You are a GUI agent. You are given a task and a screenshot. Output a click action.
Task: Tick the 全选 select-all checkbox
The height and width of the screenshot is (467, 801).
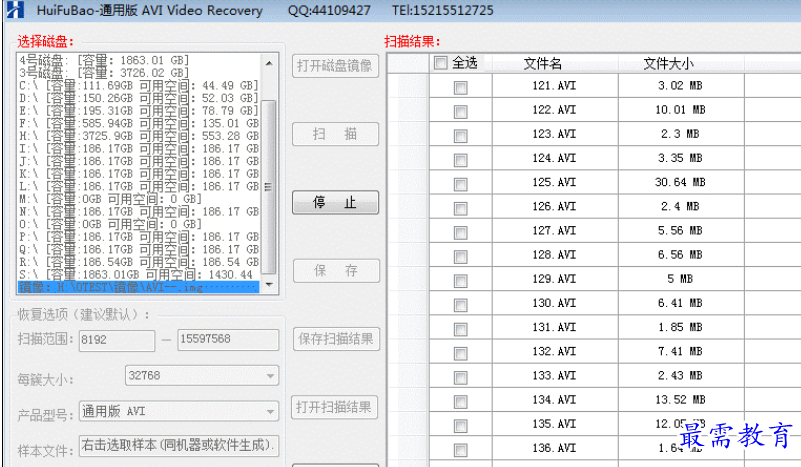440,63
